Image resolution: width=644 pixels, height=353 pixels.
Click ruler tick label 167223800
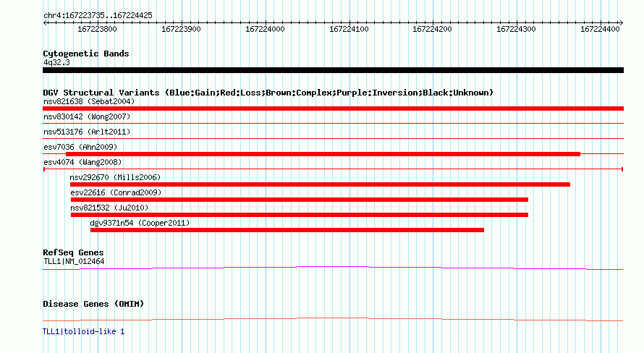click(97, 29)
